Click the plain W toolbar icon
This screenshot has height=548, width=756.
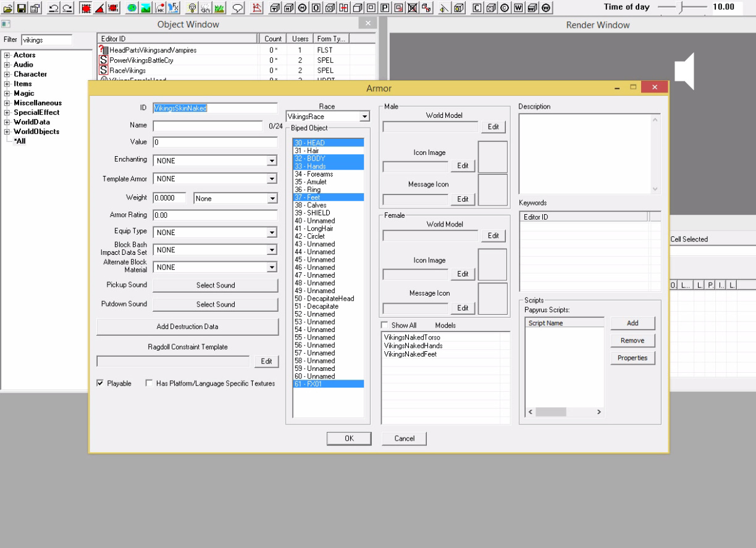(518, 8)
